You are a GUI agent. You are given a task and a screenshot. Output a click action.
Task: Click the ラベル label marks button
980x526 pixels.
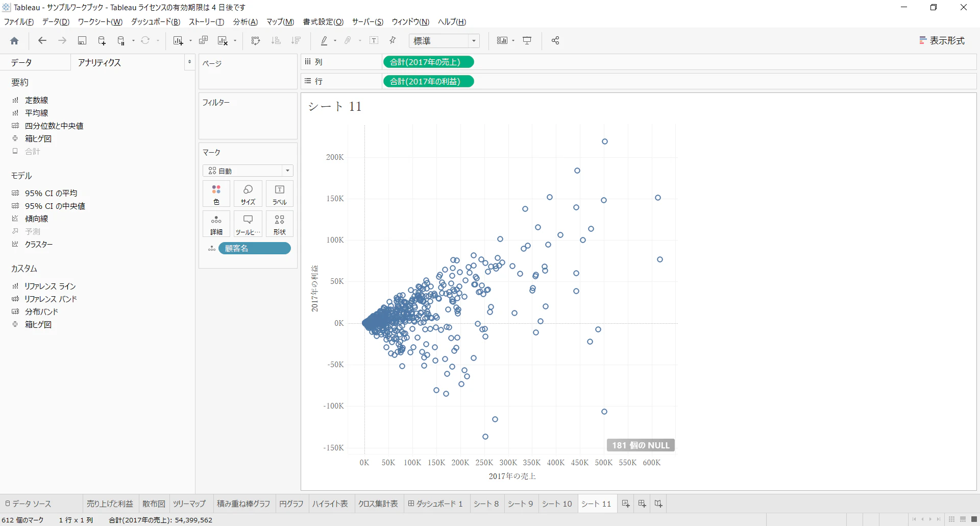pos(280,194)
